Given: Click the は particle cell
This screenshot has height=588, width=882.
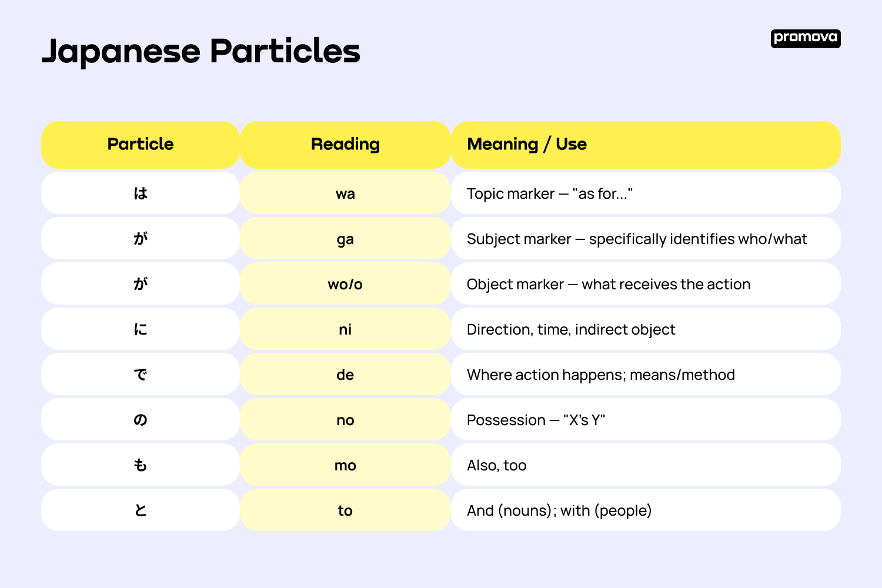Looking at the screenshot, I should (141, 193).
